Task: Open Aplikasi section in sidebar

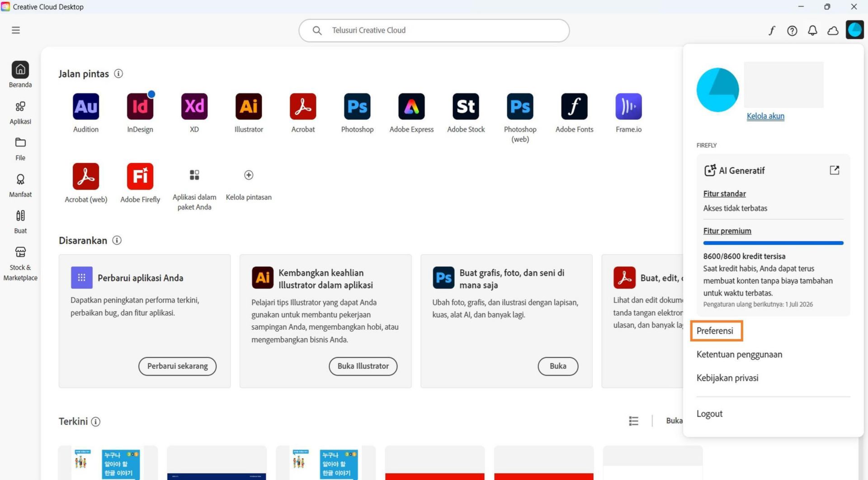Action: pos(20,112)
